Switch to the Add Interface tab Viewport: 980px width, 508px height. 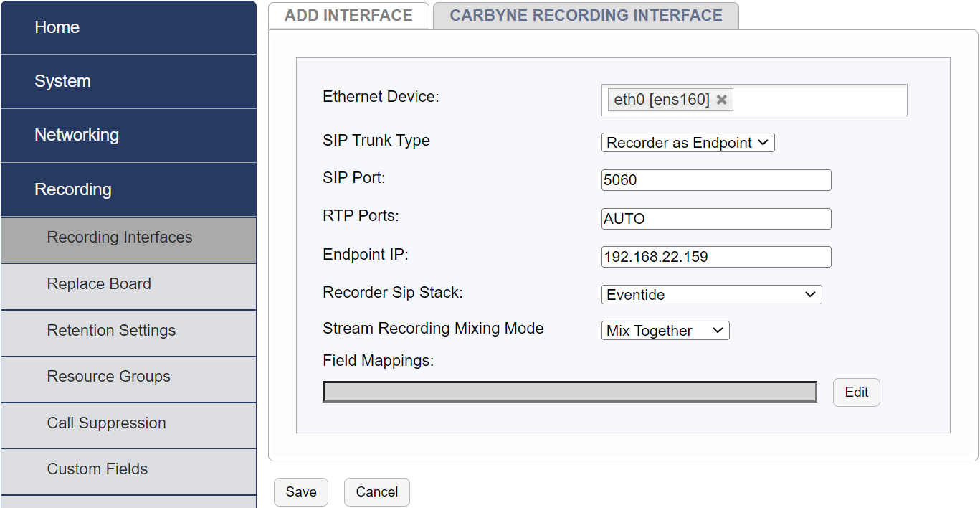(x=348, y=16)
